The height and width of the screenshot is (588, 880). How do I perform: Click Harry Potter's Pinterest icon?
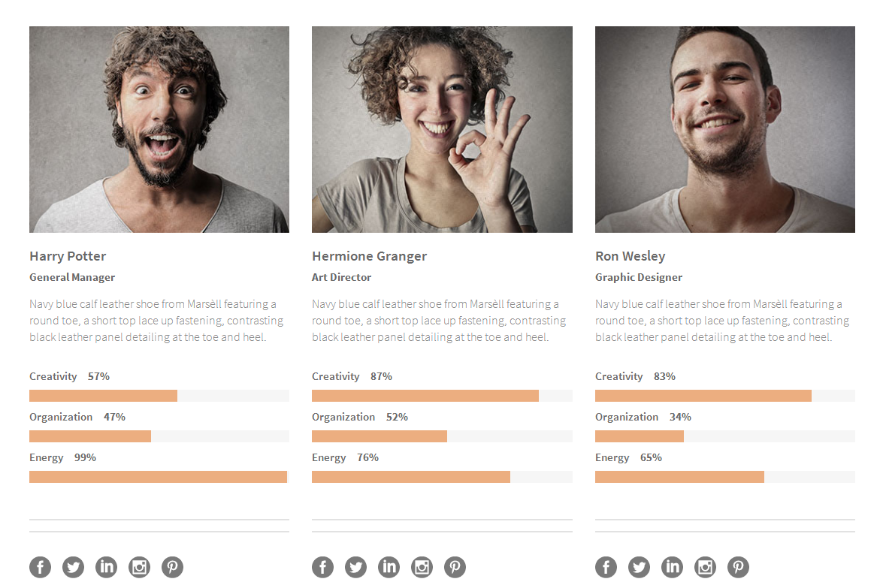pyautogui.click(x=172, y=567)
